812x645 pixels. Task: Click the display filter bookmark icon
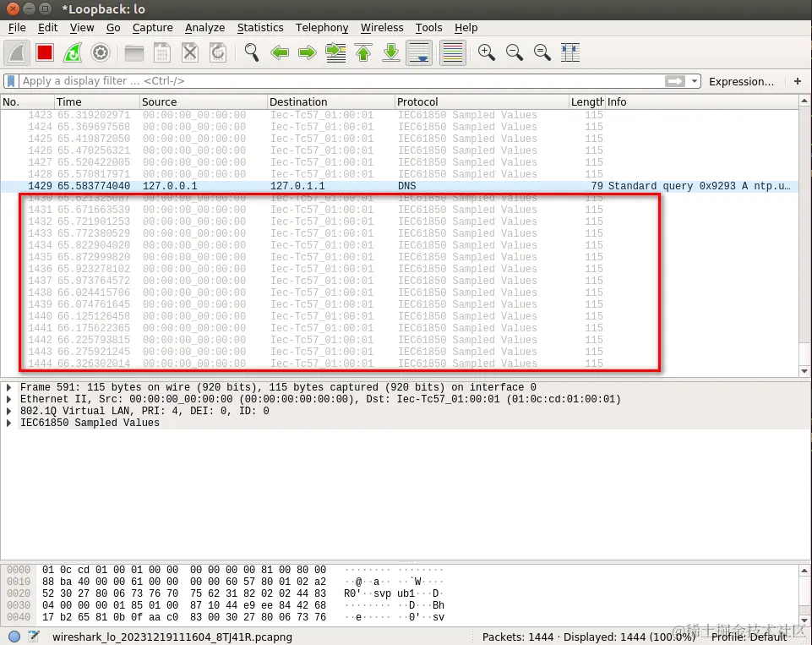11,81
